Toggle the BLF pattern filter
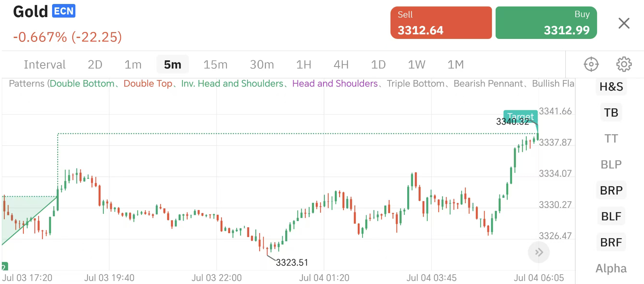 coord(611,216)
